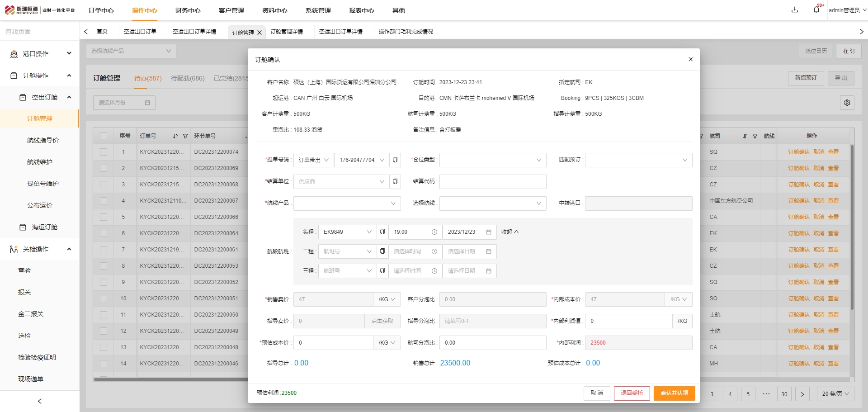This screenshot has height=412, width=868.
Task: Click the sort icon on 航司 column
Action: [x=745, y=136]
